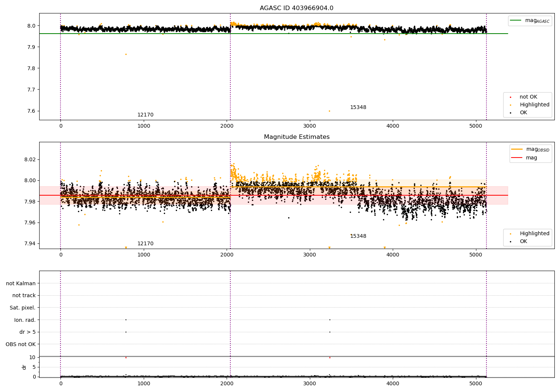560x392 pixels.
Task: Click 'Highlighted' in the top plot legend
Action: (x=535, y=105)
